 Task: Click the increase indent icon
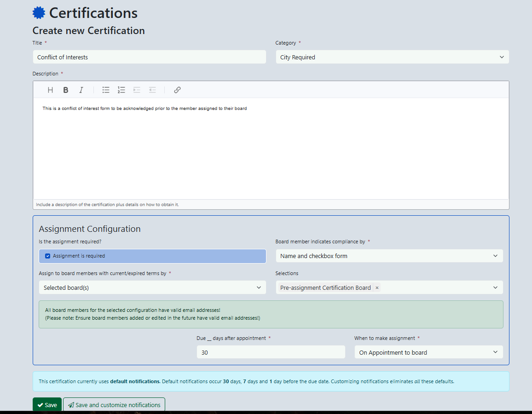coord(137,90)
